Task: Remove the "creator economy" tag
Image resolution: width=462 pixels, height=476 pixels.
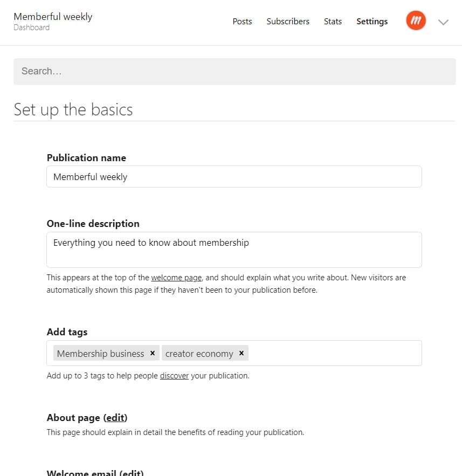Action: coord(241,353)
